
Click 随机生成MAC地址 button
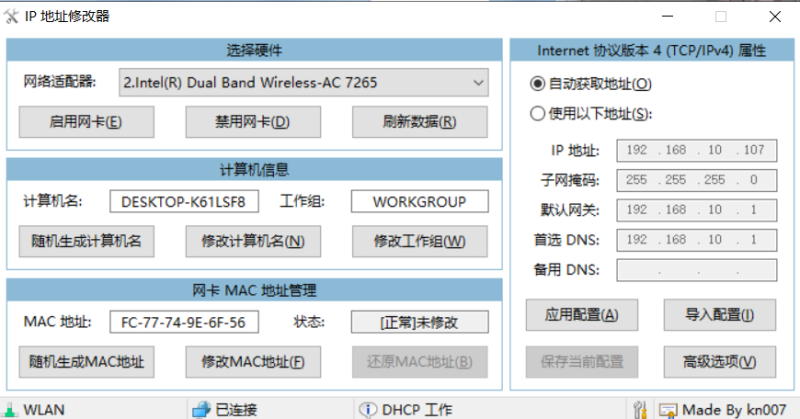click(x=86, y=361)
